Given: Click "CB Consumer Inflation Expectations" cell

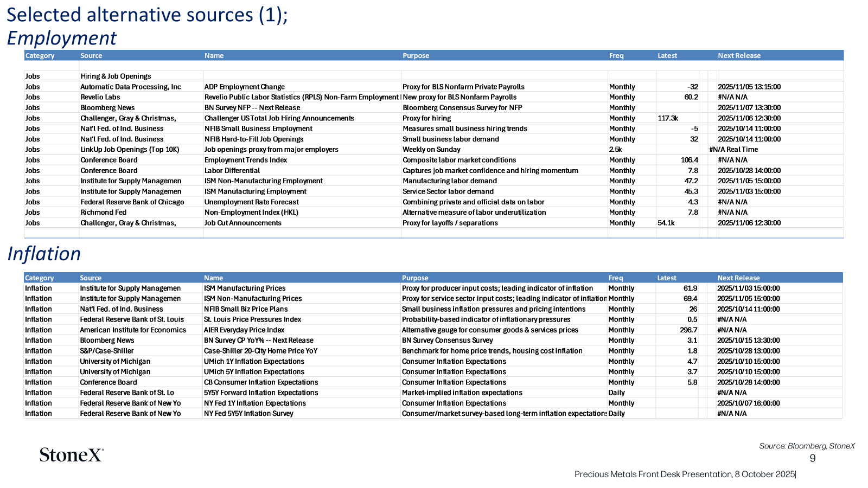Looking at the screenshot, I should [261, 382].
